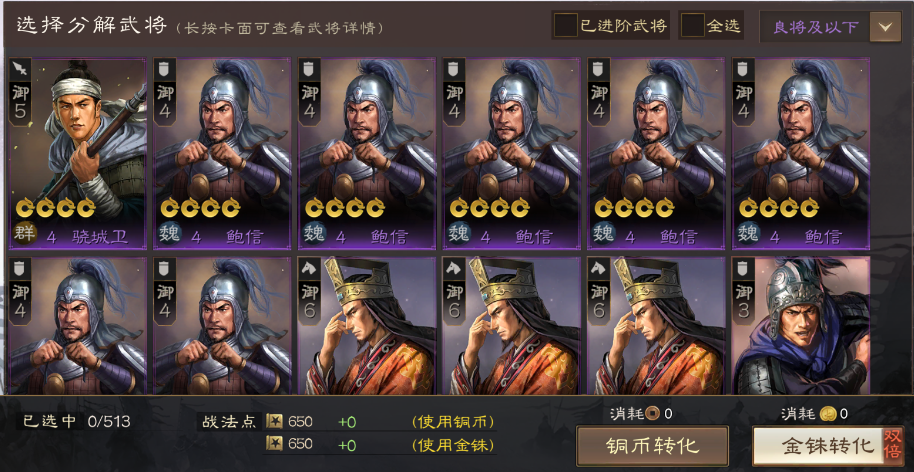Tick the 全选 select-all checkbox
914x472 pixels.
point(692,26)
